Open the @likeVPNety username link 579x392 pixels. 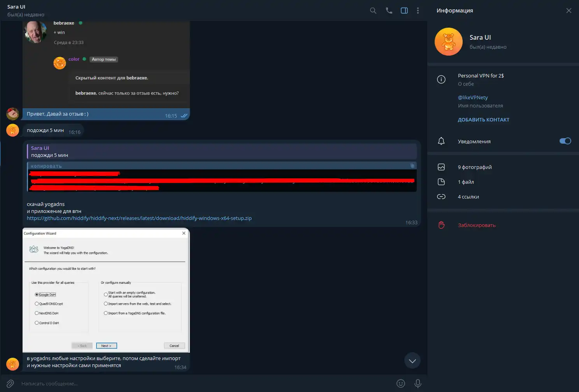(473, 97)
